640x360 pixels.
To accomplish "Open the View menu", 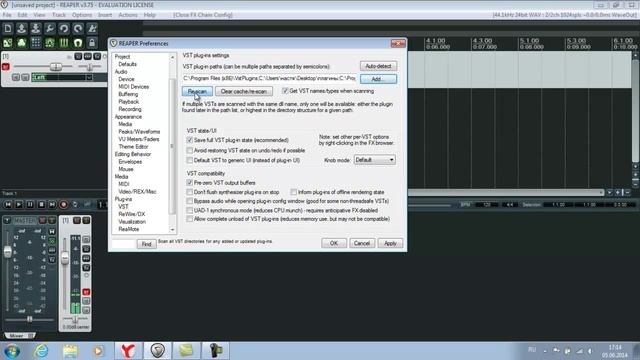I will (39, 15).
